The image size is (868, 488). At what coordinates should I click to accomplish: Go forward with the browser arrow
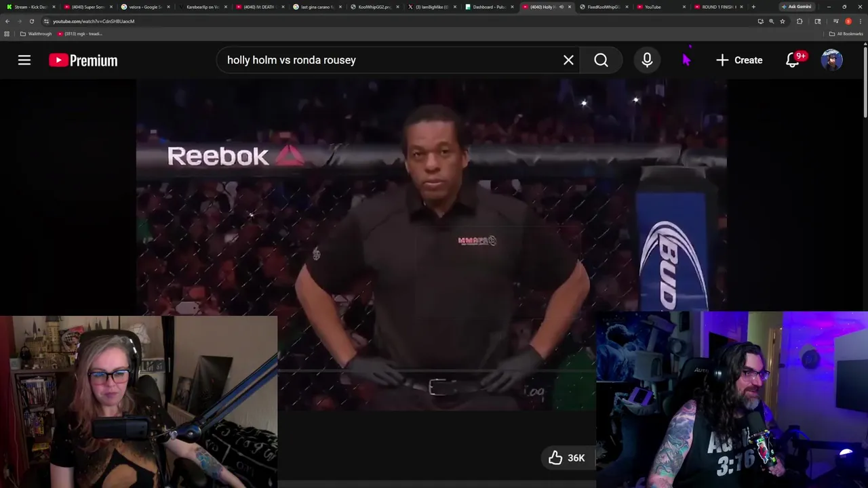[x=19, y=21]
